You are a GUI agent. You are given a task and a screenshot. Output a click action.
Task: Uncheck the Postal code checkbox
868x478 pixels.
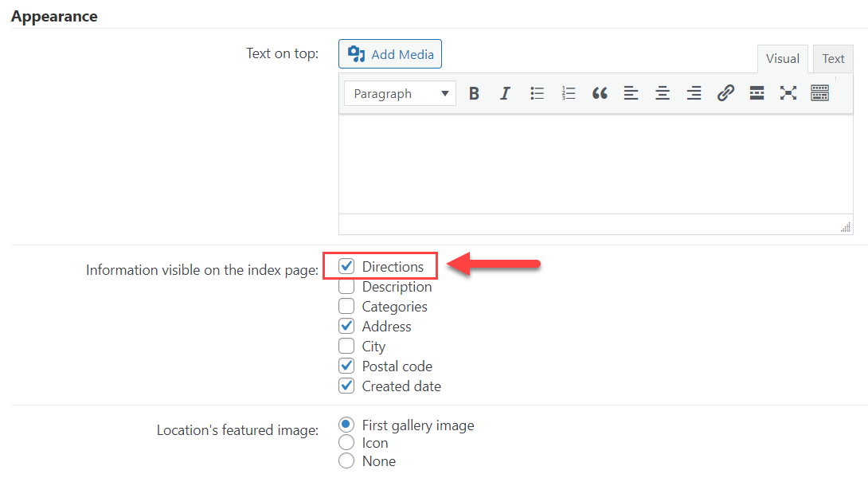(x=346, y=366)
